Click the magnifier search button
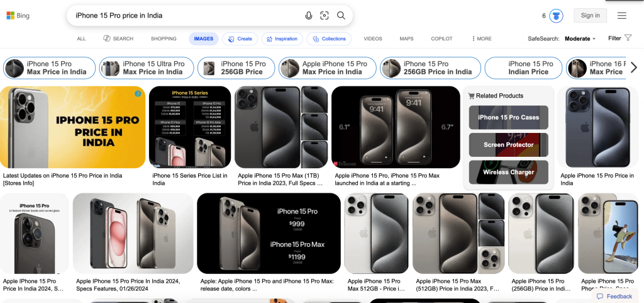644x303 pixels. (341, 16)
